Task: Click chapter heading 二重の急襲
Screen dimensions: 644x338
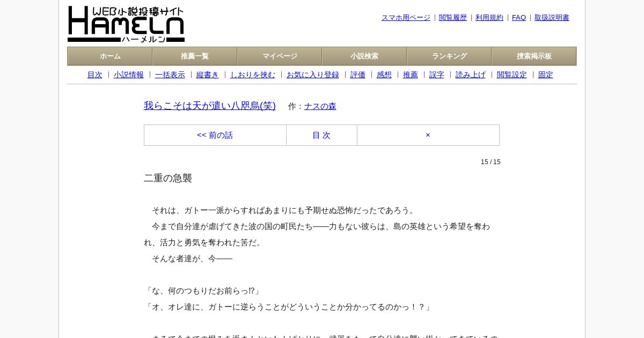Action: pyautogui.click(x=168, y=178)
